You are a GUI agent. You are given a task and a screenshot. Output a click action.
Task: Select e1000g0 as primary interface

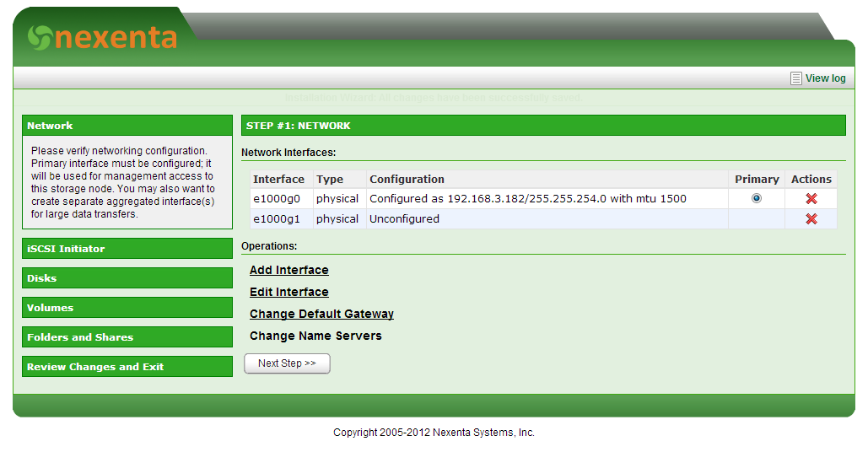tap(756, 199)
